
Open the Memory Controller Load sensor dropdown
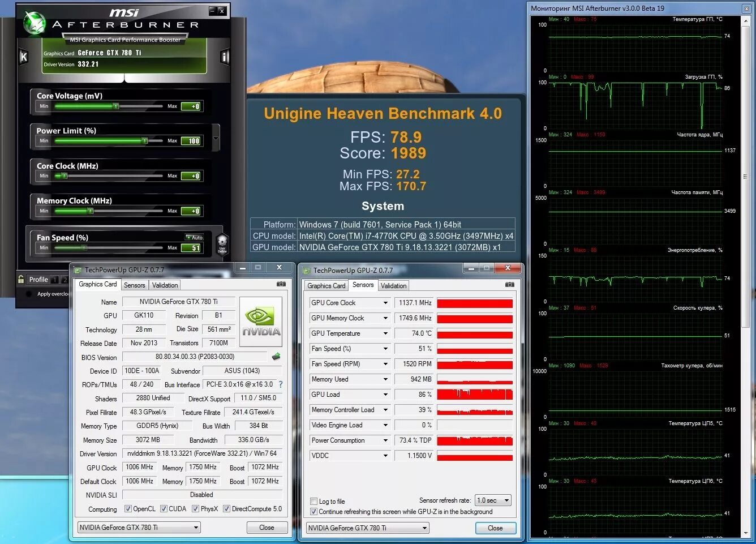[x=385, y=410]
